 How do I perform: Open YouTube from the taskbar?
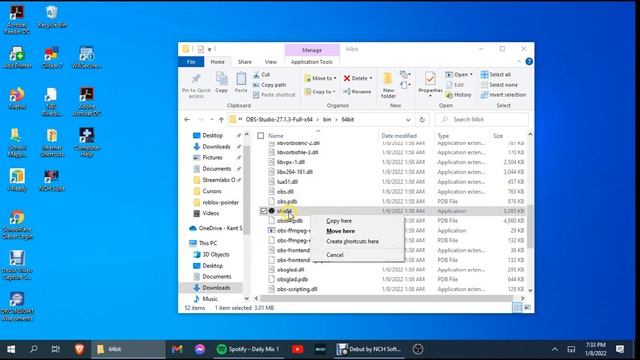(298, 349)
